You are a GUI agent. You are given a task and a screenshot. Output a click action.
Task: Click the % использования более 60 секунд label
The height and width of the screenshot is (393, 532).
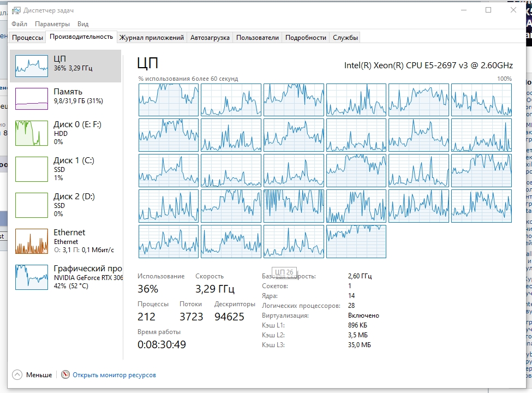point(188,79)
